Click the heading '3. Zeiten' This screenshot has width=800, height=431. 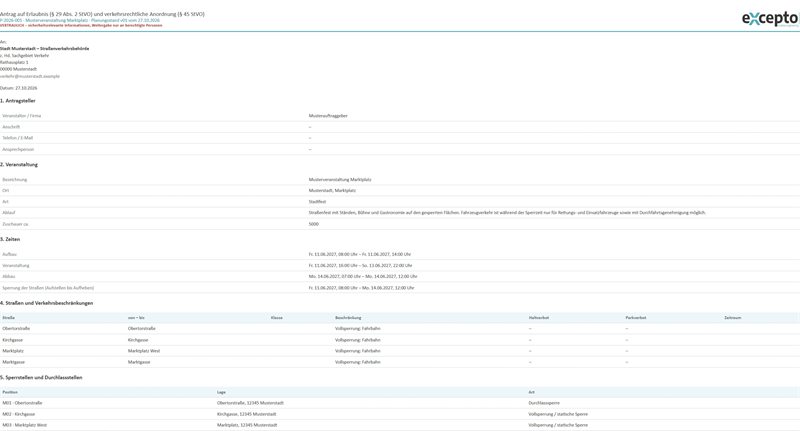pos(10,239)
